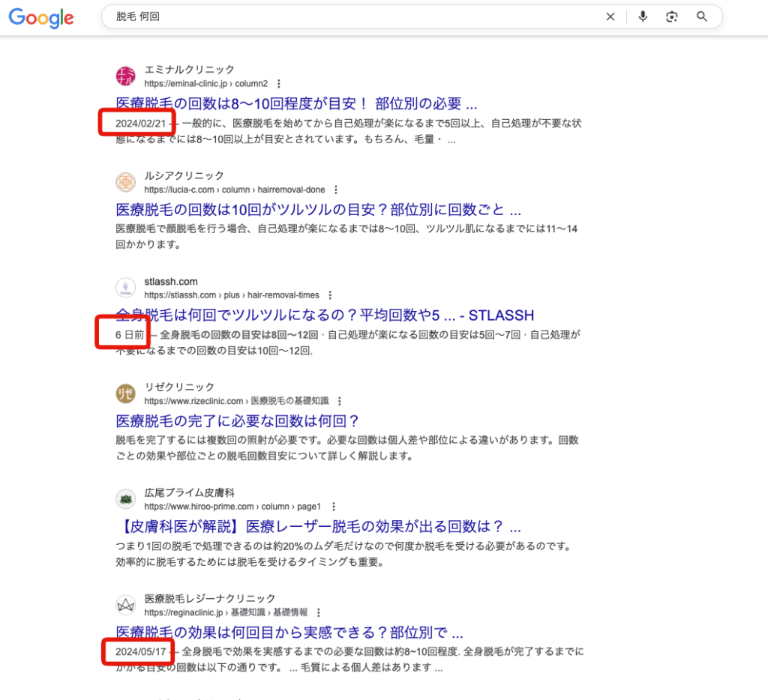
Task: Click the Google logo
Action: 41,18
